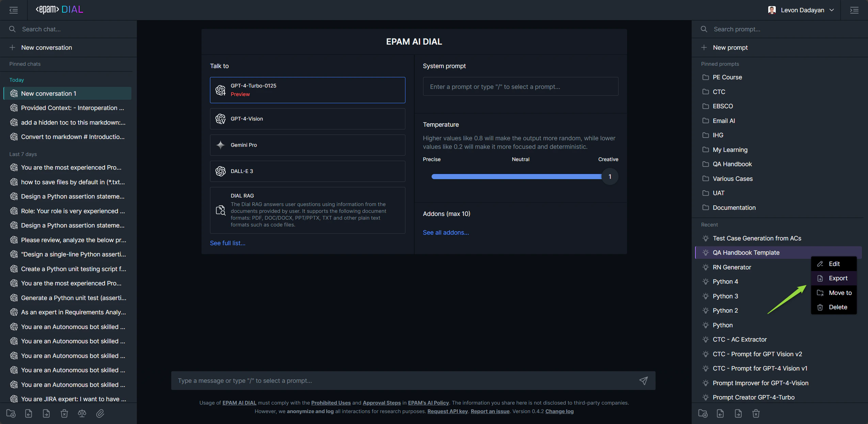The image size is (868, 424).
Task: Expand the PE Course folder
Action: coord(727,77)
